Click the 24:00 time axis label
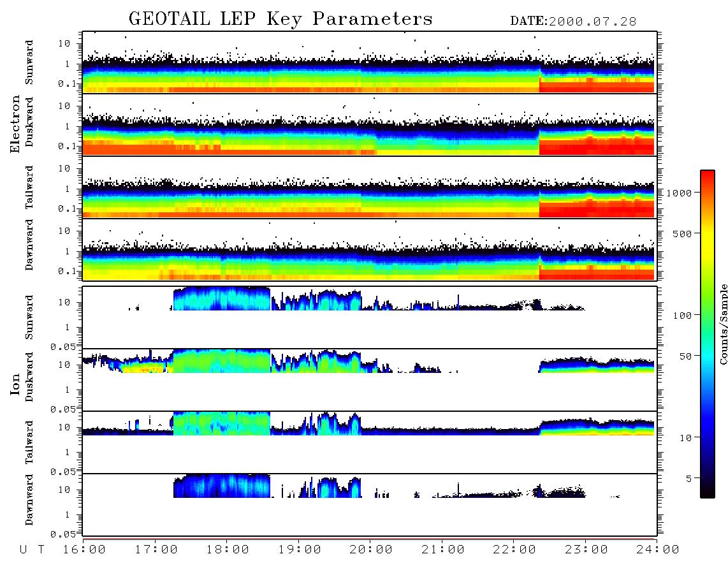 (659, 550)
